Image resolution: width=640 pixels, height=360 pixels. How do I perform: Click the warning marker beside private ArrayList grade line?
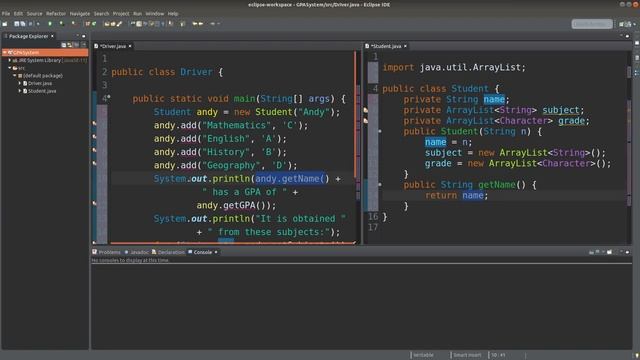[x=366, y=121]
